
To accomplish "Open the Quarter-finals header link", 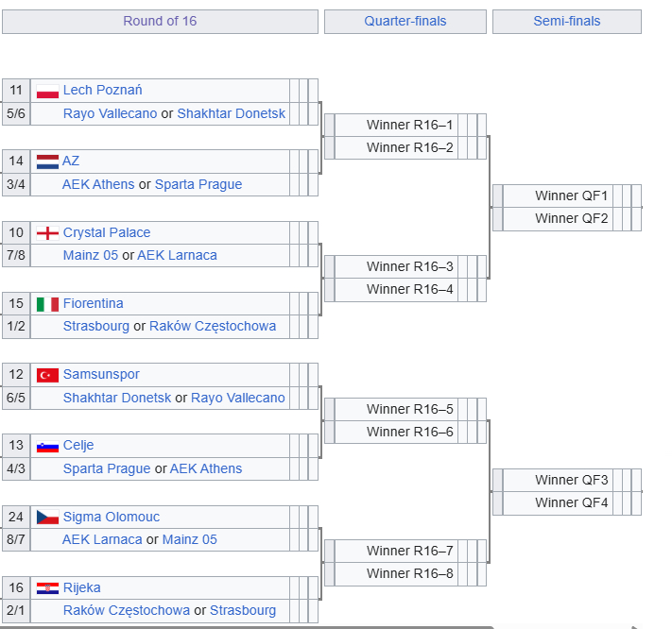I will pyautogui.click(x=405, y=21).
